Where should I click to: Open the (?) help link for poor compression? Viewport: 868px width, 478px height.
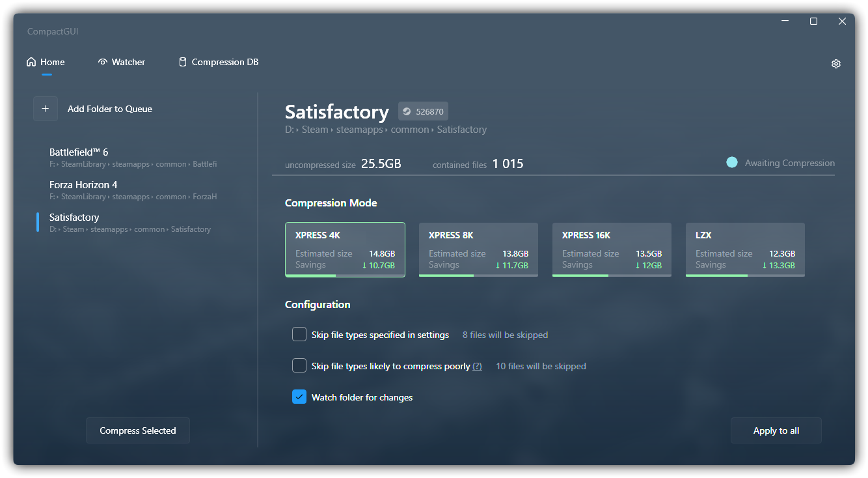click(477, 366)
